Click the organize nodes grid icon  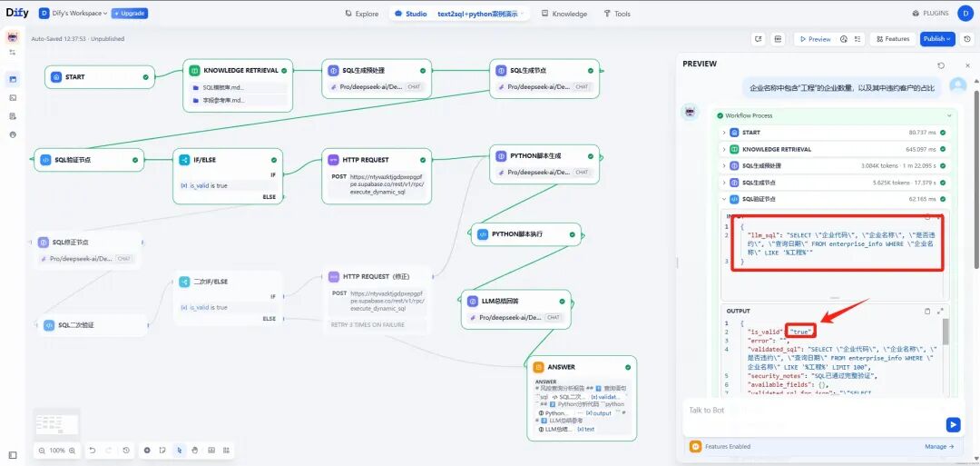point(226,450)
